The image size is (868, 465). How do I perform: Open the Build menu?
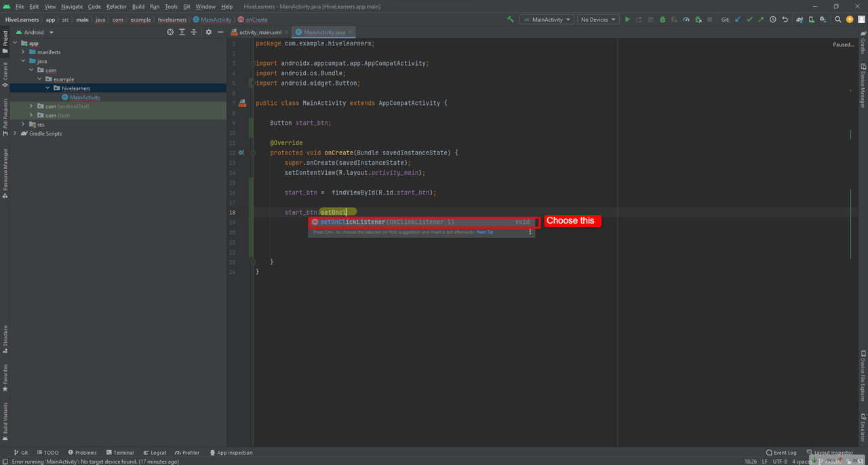tap(138, 7)
